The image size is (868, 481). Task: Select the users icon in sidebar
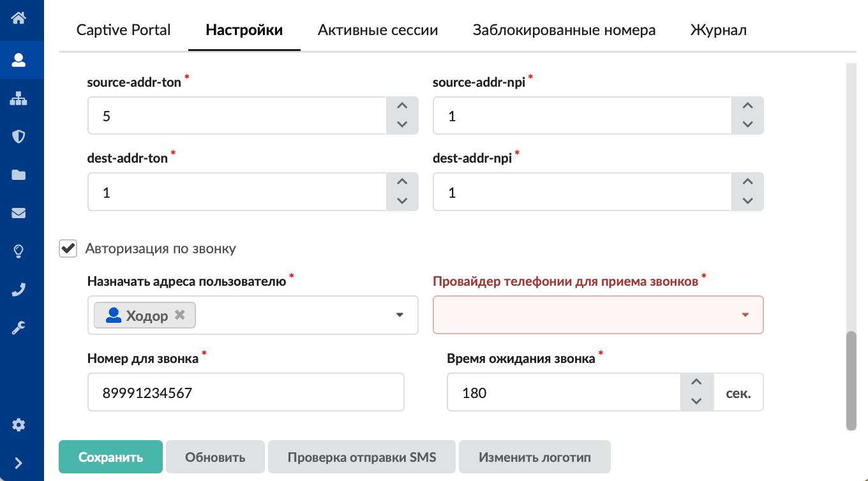point(19,60)
